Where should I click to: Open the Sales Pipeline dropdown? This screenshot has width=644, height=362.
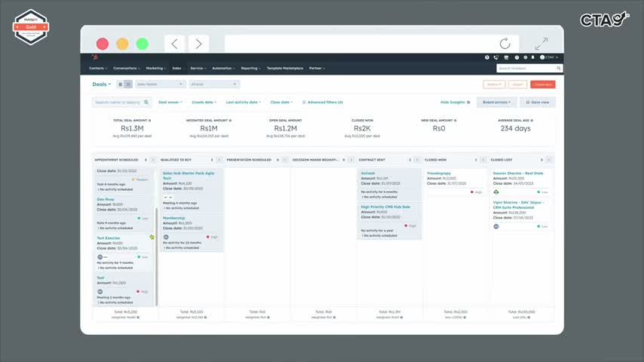tap(160, 84)
